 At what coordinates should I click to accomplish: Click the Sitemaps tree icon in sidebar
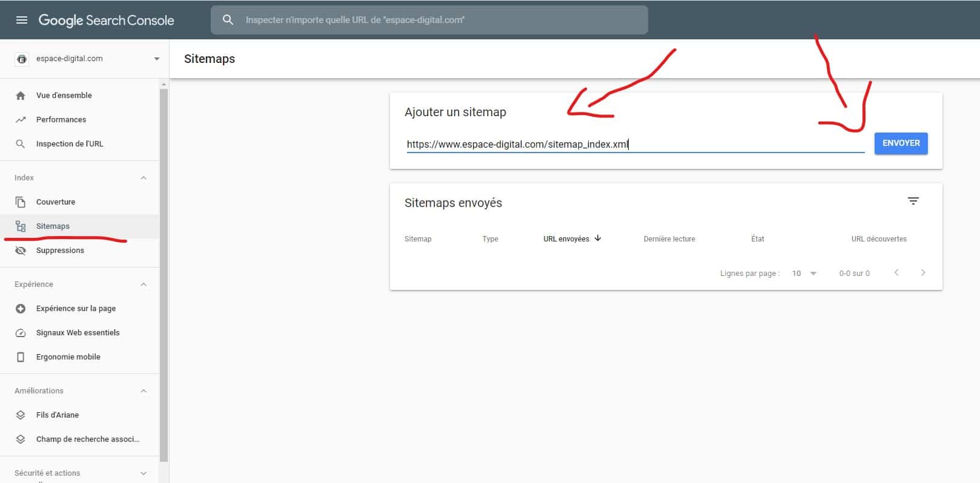21,226
